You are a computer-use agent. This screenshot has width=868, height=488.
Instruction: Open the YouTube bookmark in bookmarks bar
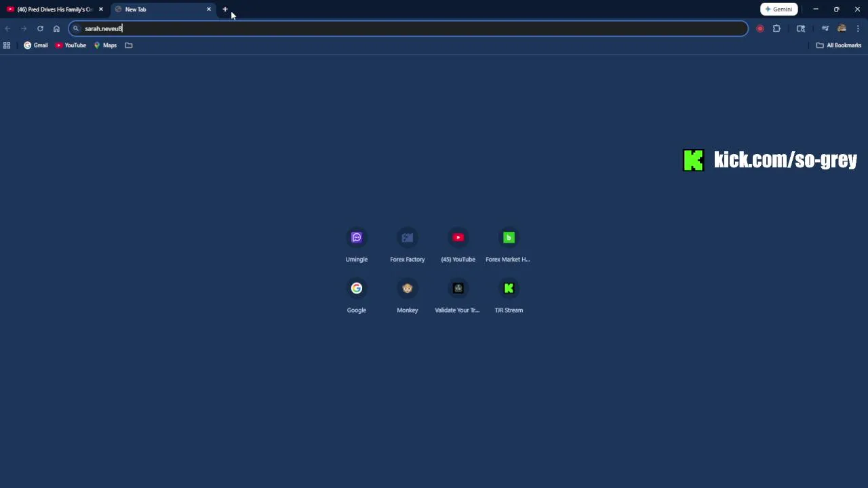pyautogui.click(x=71, y=45)
